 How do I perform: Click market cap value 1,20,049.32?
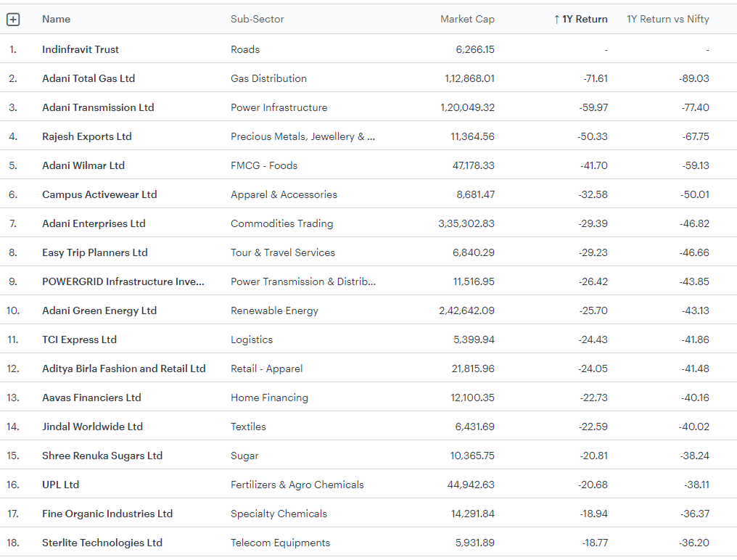467,107
